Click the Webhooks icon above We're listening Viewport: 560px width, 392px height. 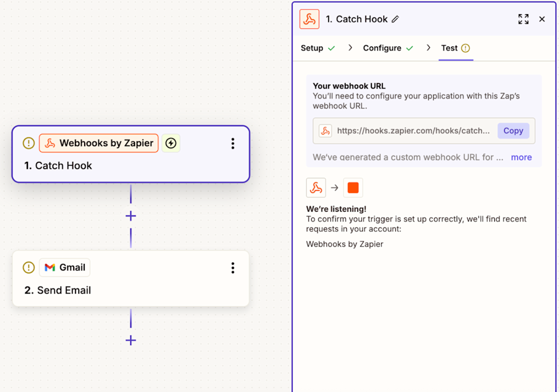(x=316, y=188)
